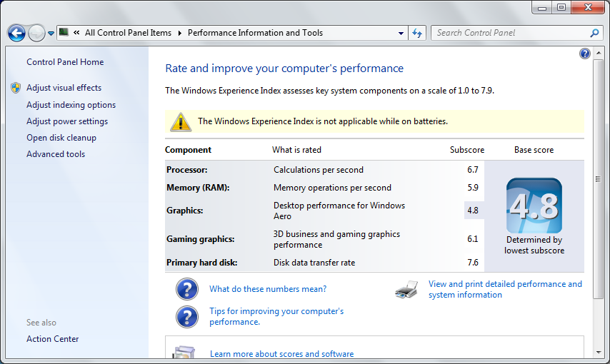Click the printer icon for performance details
This screenshot has width=610, height=364.
pyautogui.click(x=406, y=289)
